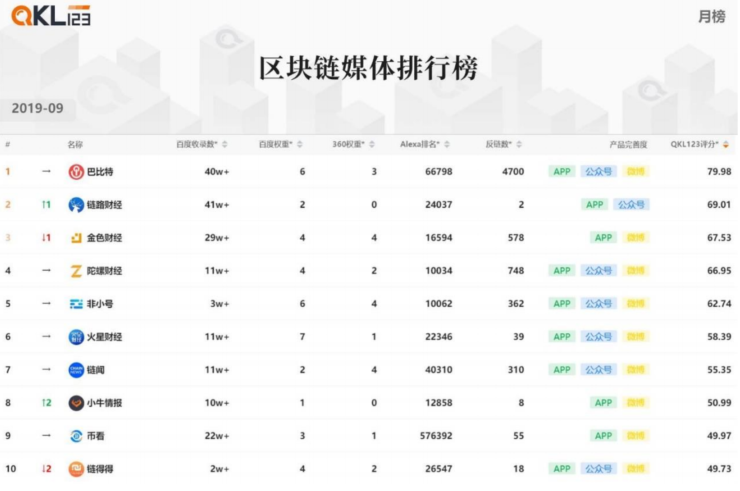Sort by 反链数 column arrows
Screen dimensions: 740x491
point(519,144)
